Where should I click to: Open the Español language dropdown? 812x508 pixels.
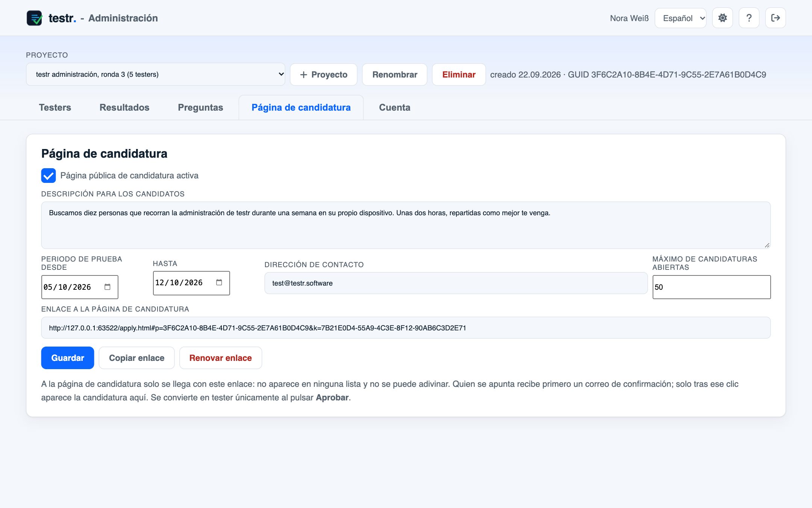tap(680, 18)
